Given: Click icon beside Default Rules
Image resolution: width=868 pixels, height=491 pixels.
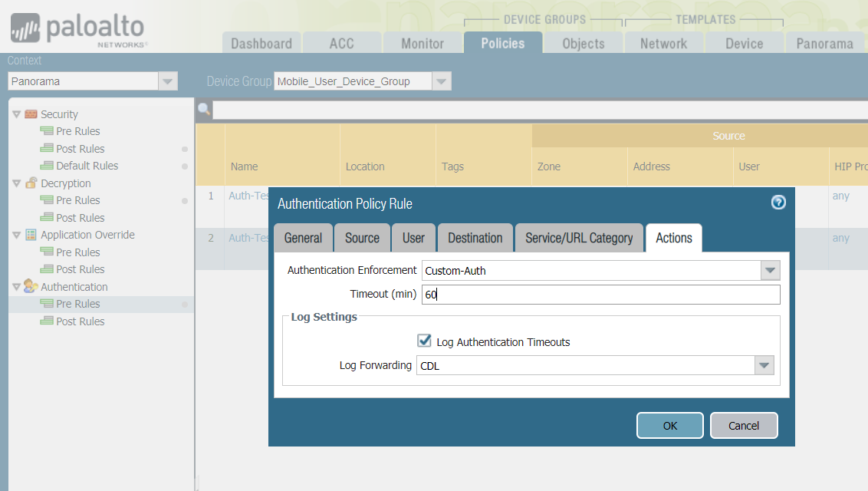Looking at the screenshot, I should click(47, 166).
